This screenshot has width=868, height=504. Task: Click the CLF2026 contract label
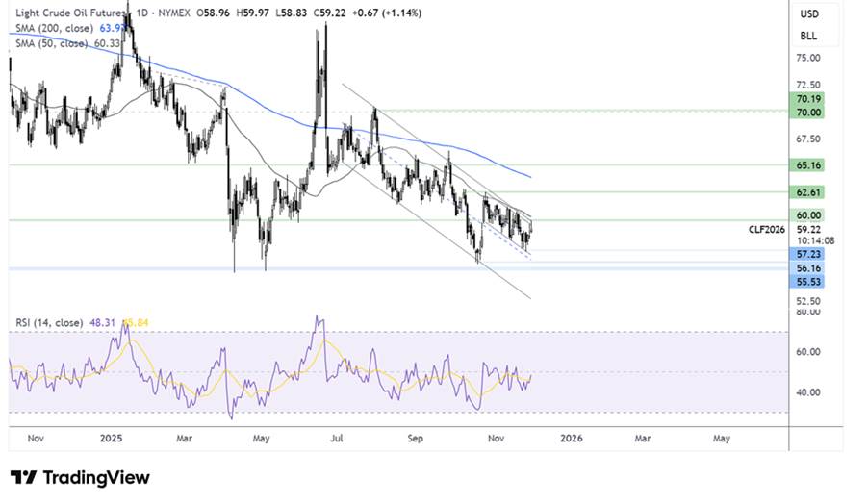(767, 229)
